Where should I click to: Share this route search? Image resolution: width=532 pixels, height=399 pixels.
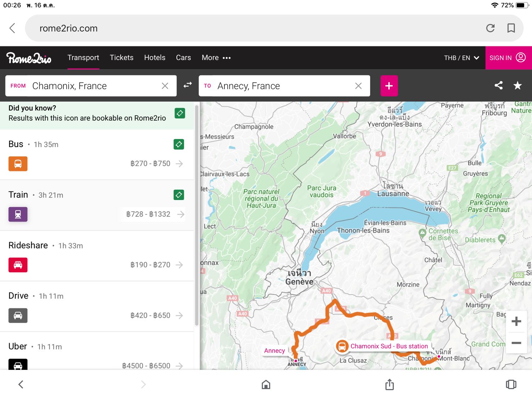[x=499, y=85]
